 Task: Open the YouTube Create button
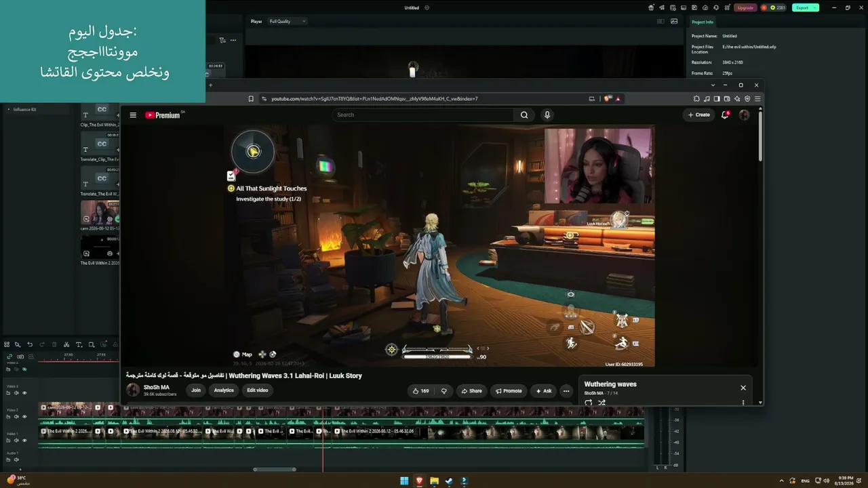(699, 115)
